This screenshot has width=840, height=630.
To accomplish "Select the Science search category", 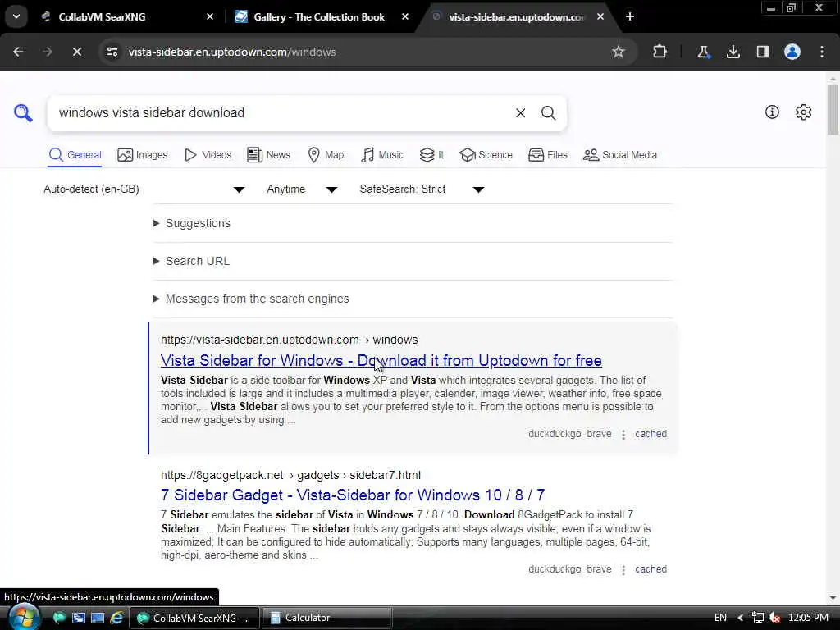I will [486, 155].
